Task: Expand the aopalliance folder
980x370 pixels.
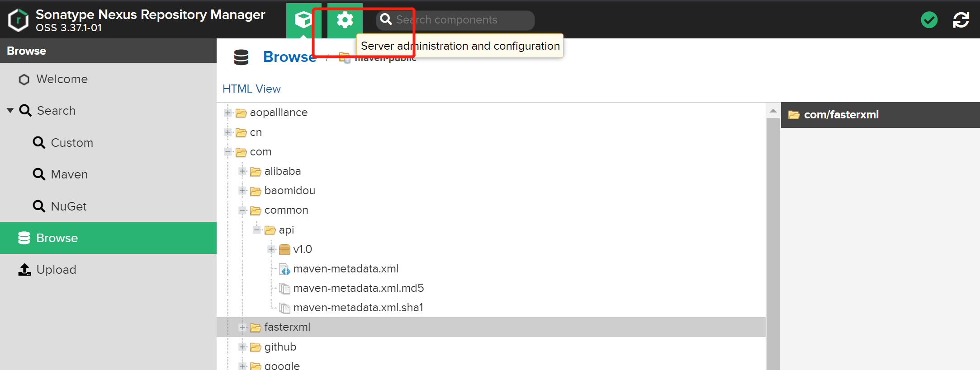Action: coord(228,112)
